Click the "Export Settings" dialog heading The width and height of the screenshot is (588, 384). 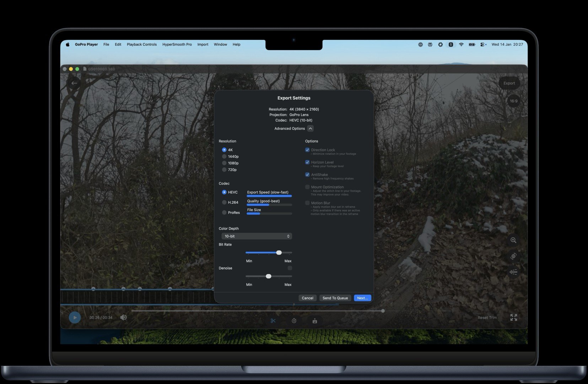click(x=294, y=98)
